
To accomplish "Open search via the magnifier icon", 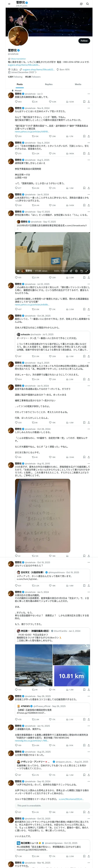I will coord(88,4).
